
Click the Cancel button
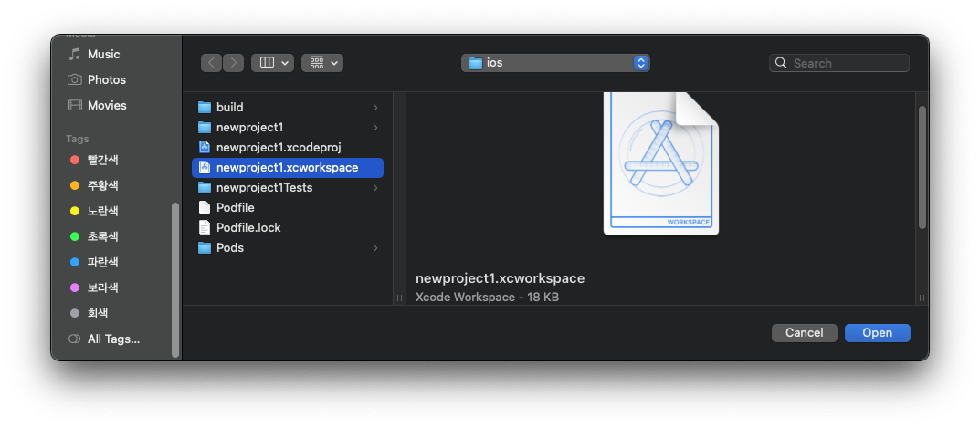point(805,333)
